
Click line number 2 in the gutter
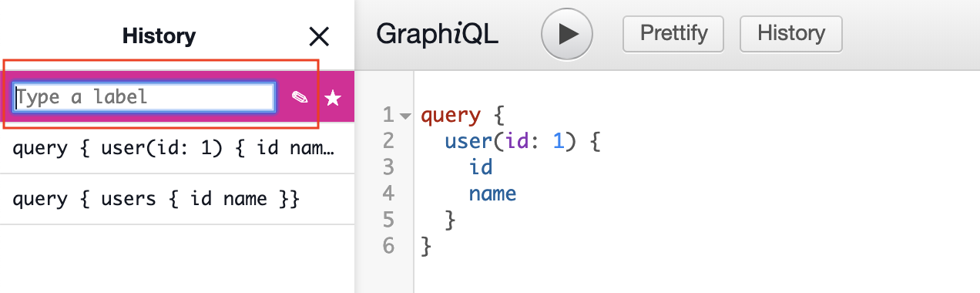(x=388, y=142)
